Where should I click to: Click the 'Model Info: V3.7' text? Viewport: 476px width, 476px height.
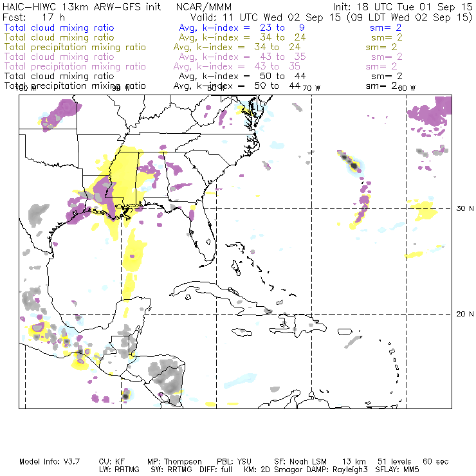[50, 462]
